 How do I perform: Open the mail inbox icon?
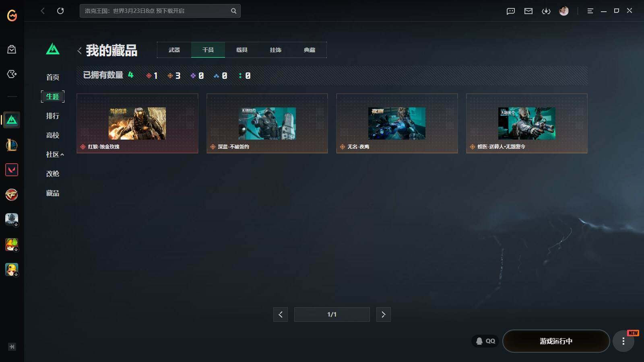coord(528,11)
